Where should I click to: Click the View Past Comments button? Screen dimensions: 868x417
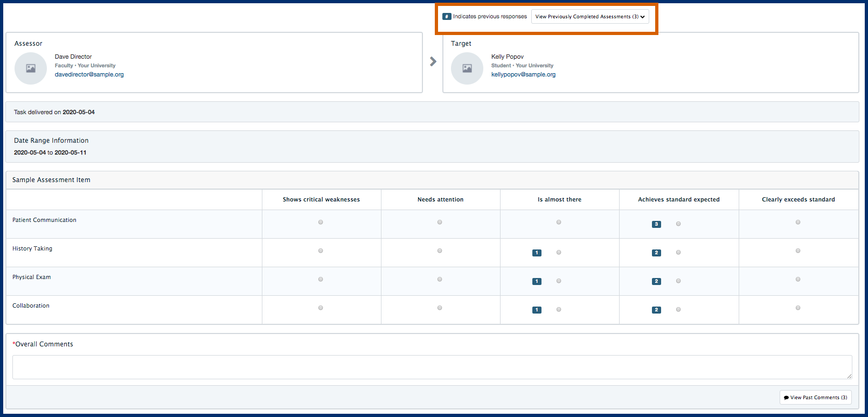point(815,398)
